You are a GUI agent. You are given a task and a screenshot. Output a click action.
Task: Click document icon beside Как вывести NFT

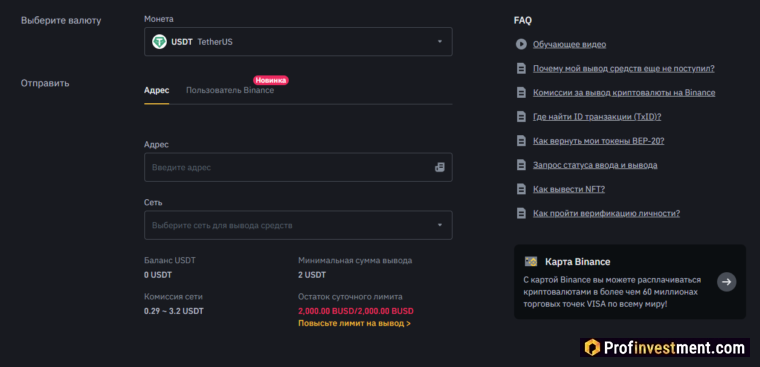point(521,190)
